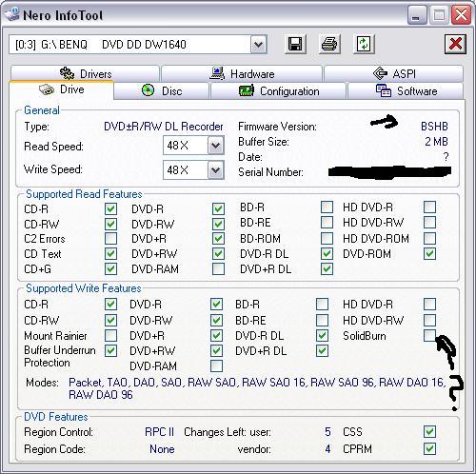Exit using the red X toolbar button

tap(455, 44)
